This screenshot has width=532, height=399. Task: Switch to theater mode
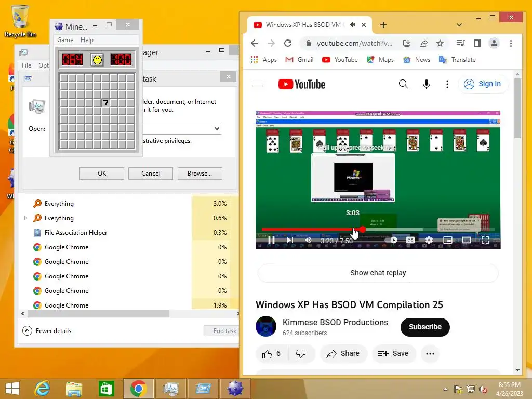[x=467, y=240]
